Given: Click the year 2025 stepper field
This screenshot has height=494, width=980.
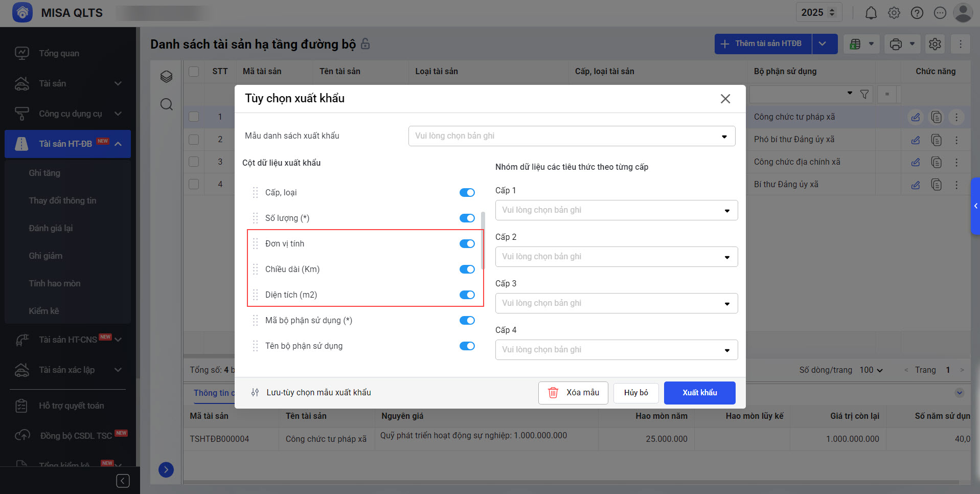Looking at the screenshot, I should coord(818,13).
